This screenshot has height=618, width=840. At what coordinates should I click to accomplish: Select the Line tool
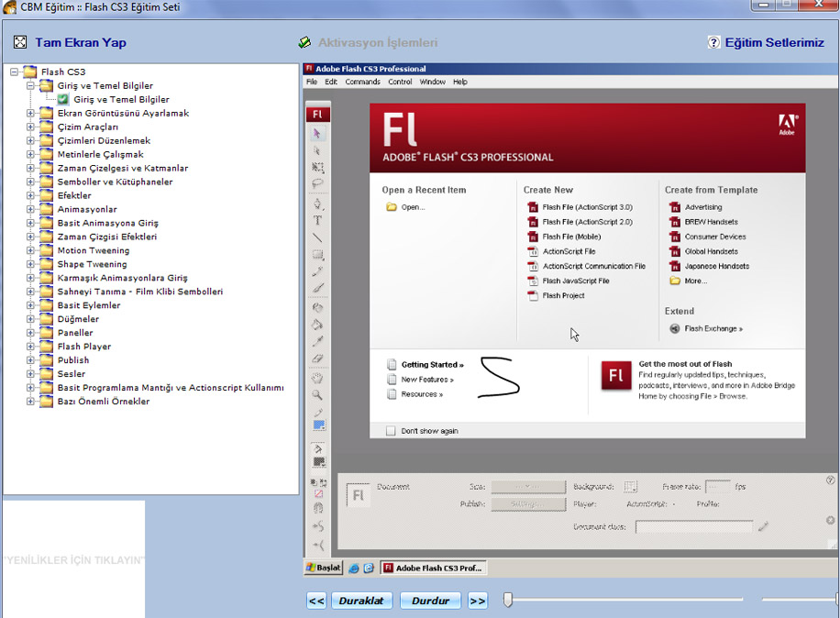318,237
